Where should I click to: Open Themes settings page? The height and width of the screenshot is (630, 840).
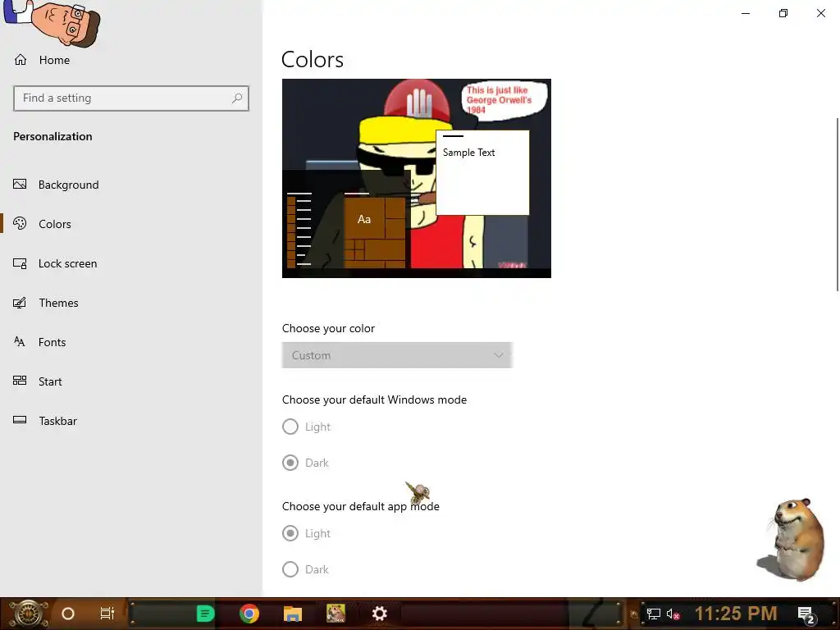click(x=58, y=303)
